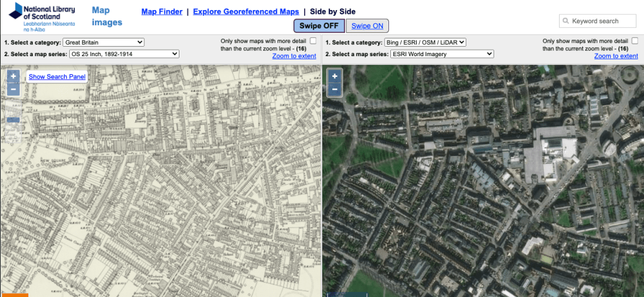Go to Map Finder
The height and width of the screenshot is (297, 644).
[162, 11]
